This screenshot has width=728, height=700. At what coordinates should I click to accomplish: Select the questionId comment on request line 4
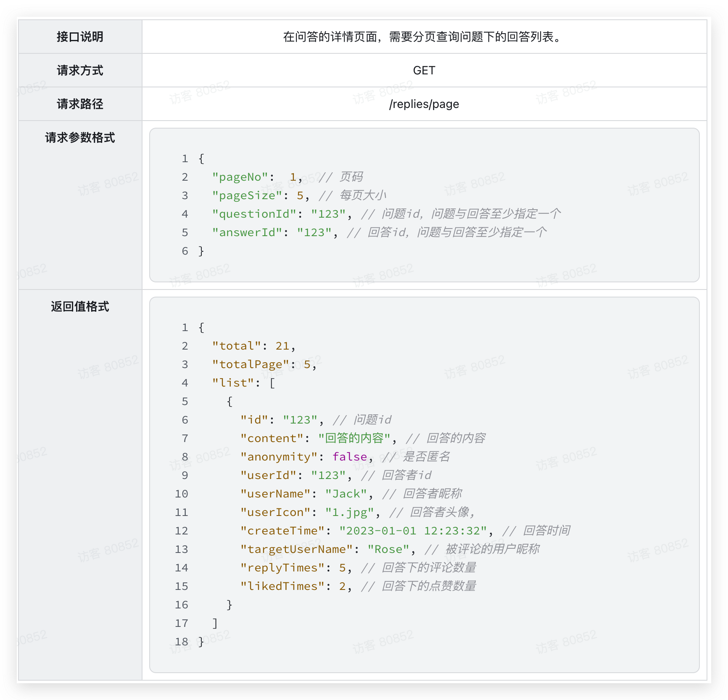tap(461, 214)
